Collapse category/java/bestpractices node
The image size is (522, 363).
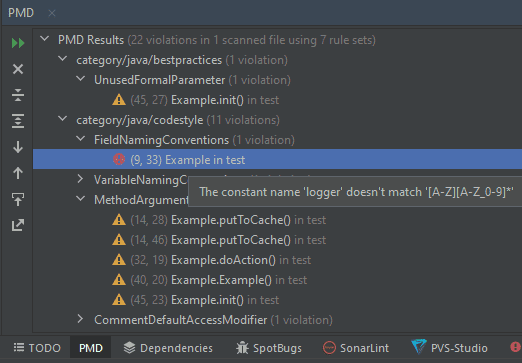[x=62, y=59]
